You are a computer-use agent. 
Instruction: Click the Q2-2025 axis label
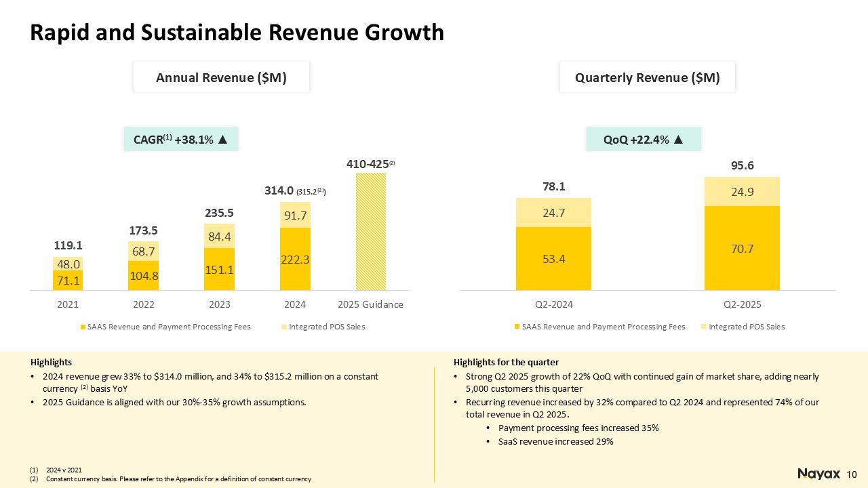tap(742, 305)
